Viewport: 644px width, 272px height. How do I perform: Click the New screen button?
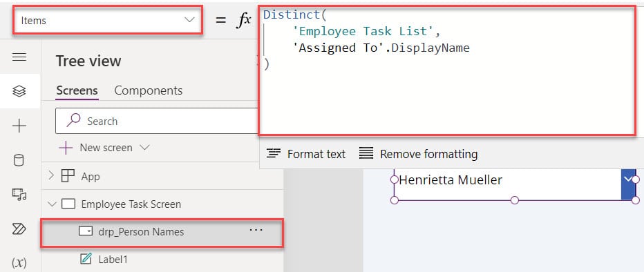coord(95,148)
